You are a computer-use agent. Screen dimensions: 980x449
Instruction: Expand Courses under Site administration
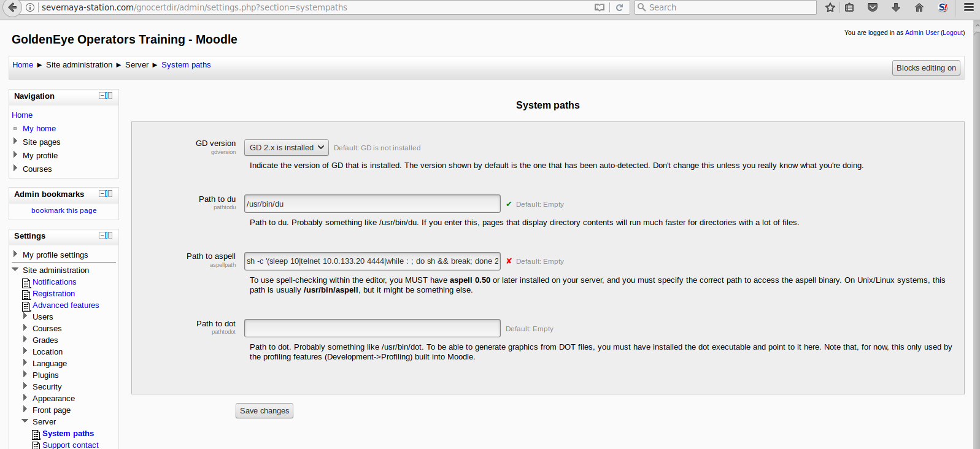click(x=25, y=328)
